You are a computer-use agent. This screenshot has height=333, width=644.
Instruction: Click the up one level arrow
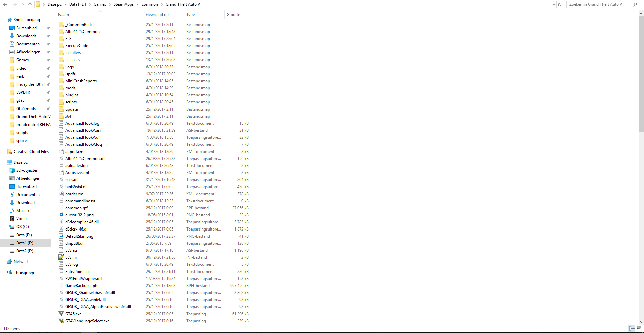coord(30,4)
